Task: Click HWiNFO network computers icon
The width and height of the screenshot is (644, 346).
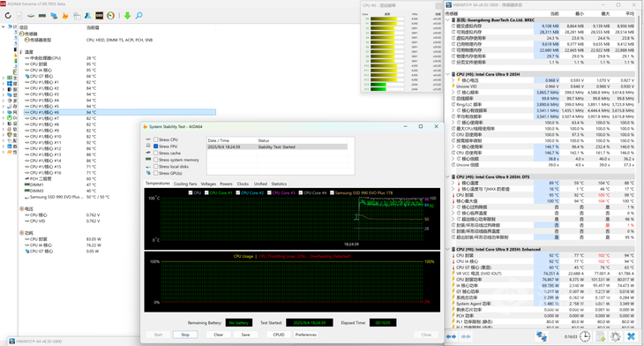Action: (x=542, y=336)
